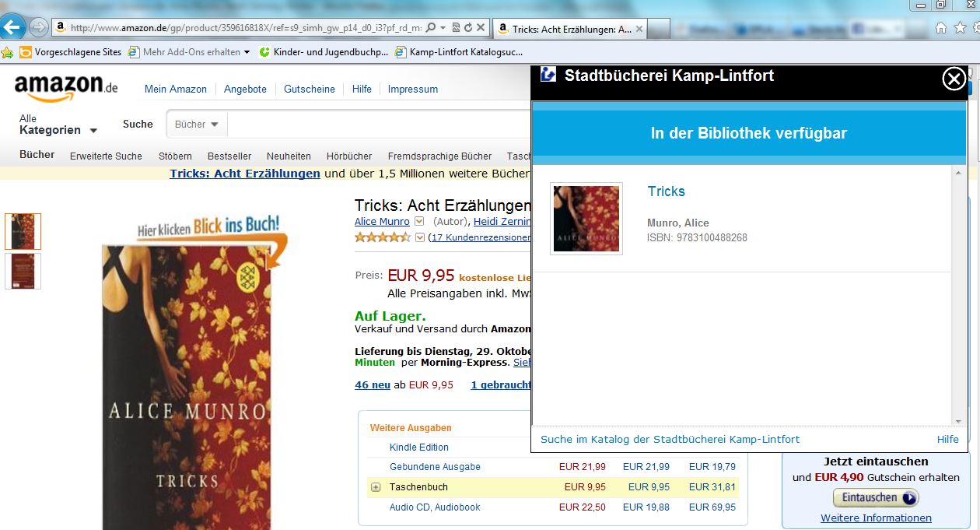Select the second book cover thumbnail
Image resolution: width=980 pixels, height=530 pixels.
click(x=23, y=271)
